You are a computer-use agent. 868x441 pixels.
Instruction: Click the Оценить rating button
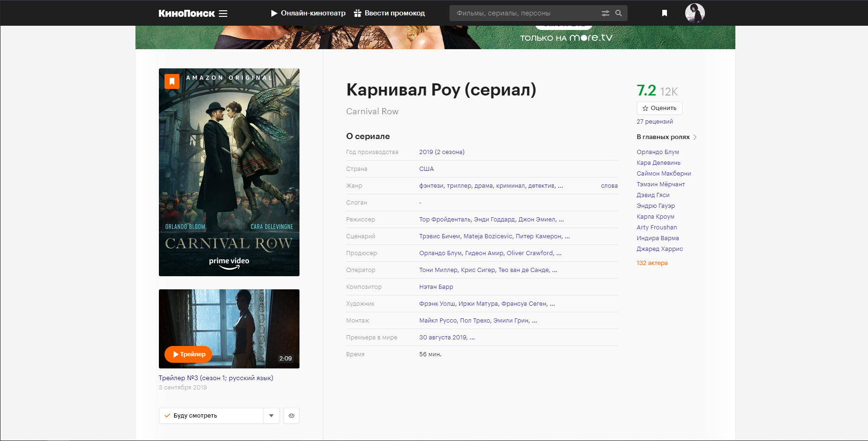[659, 108]
